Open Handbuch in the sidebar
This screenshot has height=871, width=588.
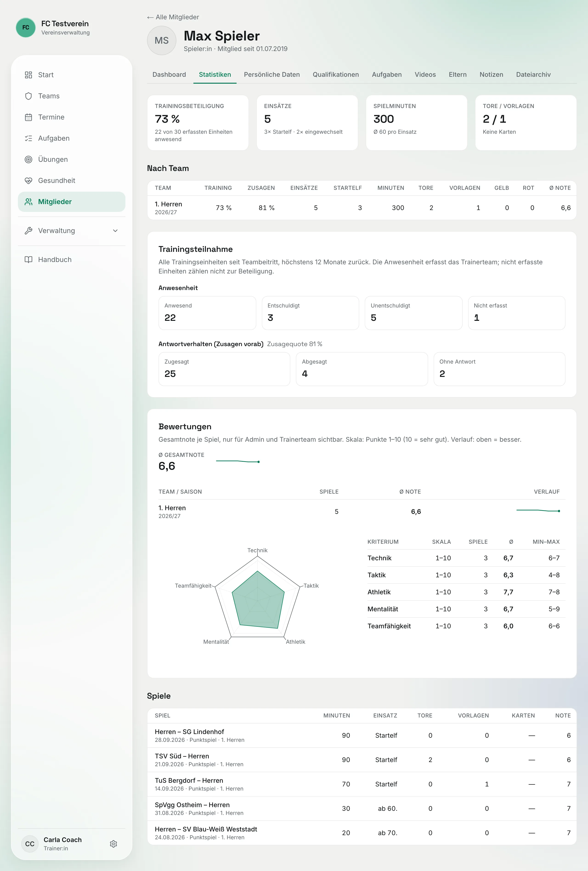click(71, 259)
